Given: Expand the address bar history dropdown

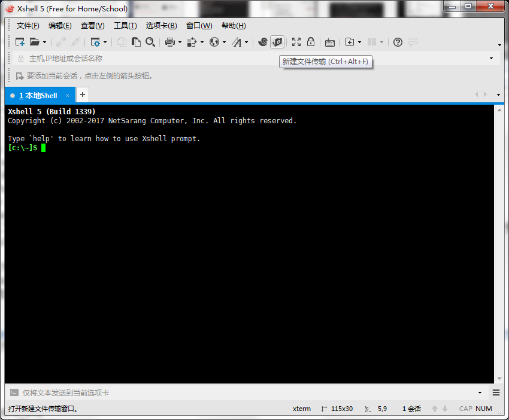Looking at the screenshot, I should [492, 59].
